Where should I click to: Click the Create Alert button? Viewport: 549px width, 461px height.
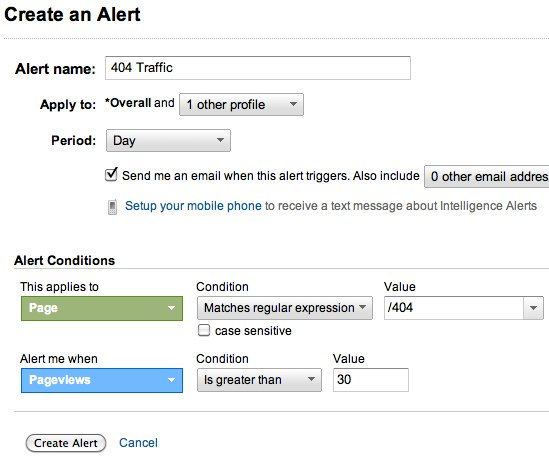pyautogui.click(x=66, y=443)
